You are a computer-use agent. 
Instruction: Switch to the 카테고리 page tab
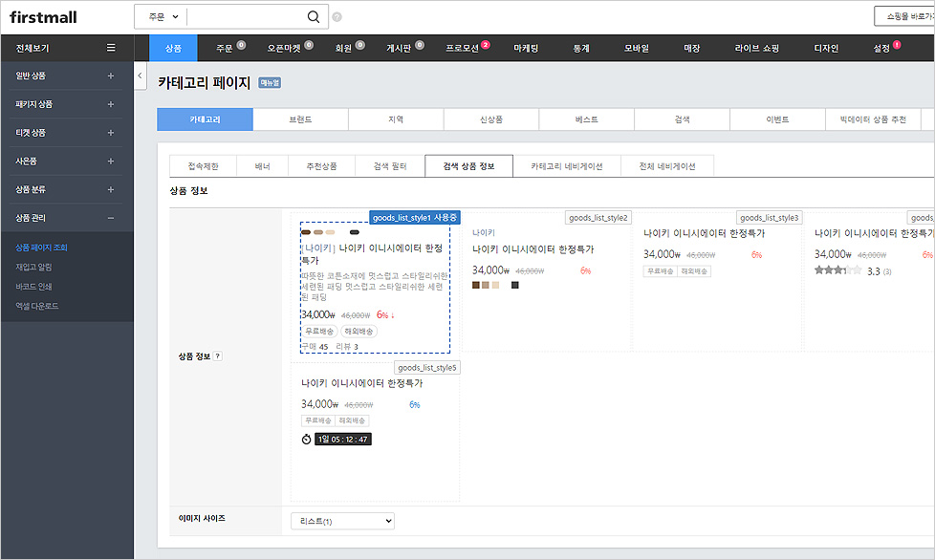pos(206,119)
